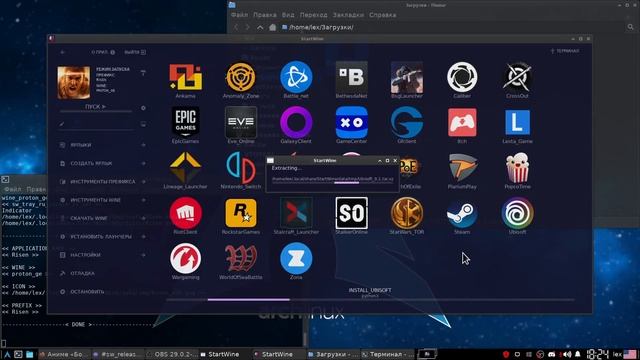Open Переход menu in file manager

point(313,15)
